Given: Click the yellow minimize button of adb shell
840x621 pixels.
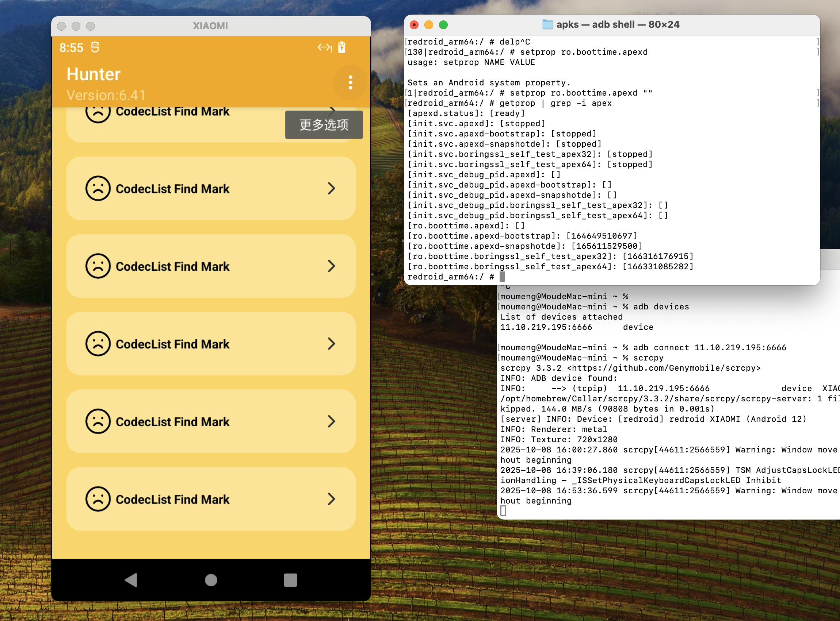Looking at the screenshot, I should coord(428,25).
